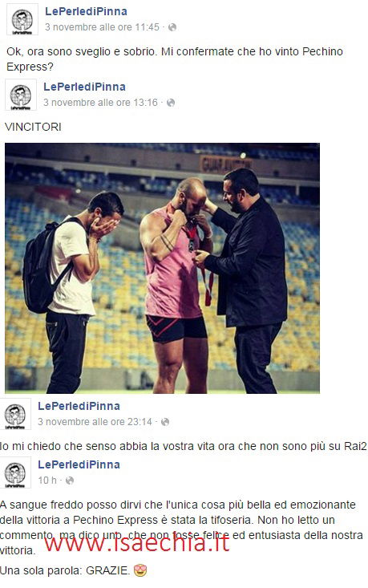Click the www.isaechia.it watermark text
This screenshot has height=588, width=368.
click(x=137, y=543)
